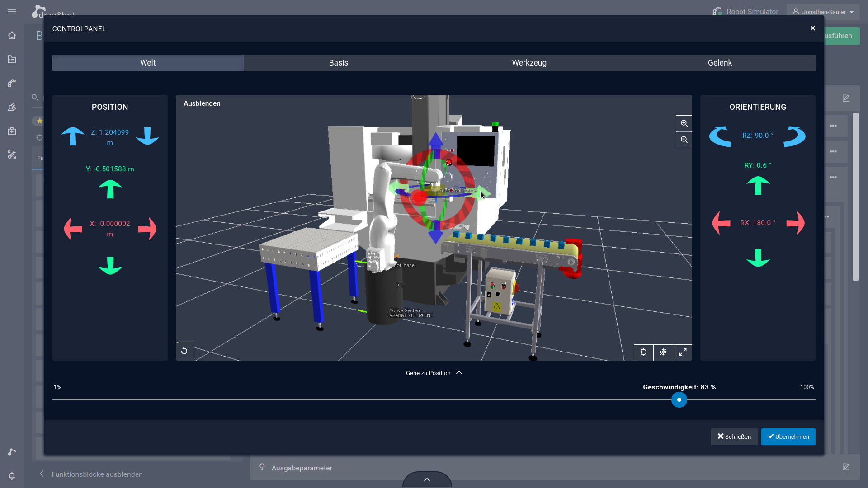The height and width of the screenshot is (488, 868).
Task: Open the hamburger navigation menu
Action: click(x=12, y=12)
